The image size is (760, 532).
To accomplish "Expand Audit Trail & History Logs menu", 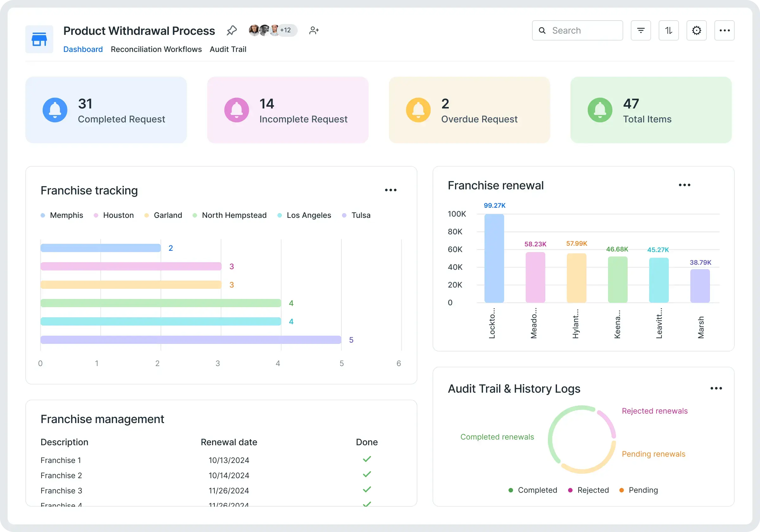I will 716,388.
